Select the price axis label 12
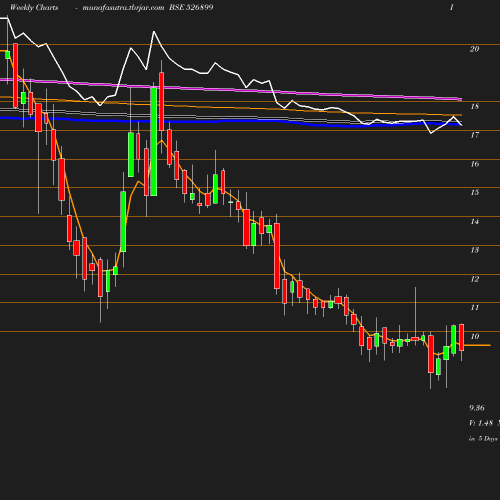The height and width of the screenshot is (500, 500). (x=475, y=279)
